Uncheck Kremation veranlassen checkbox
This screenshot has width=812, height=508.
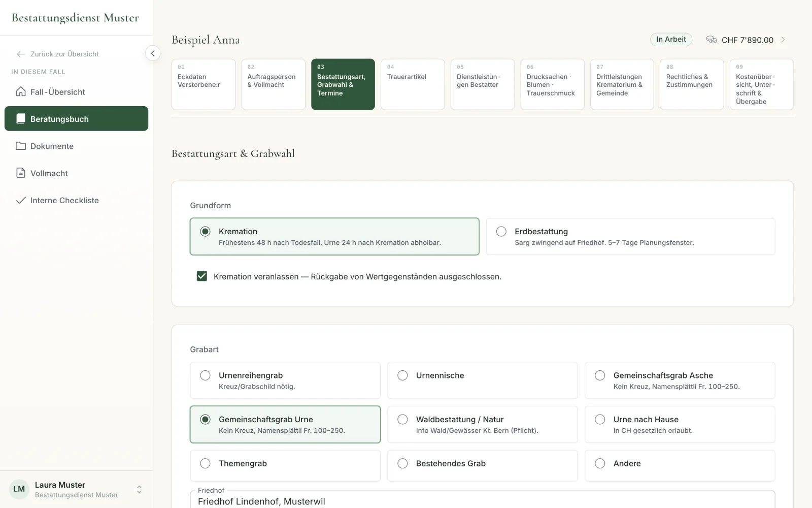coord(202,276)
